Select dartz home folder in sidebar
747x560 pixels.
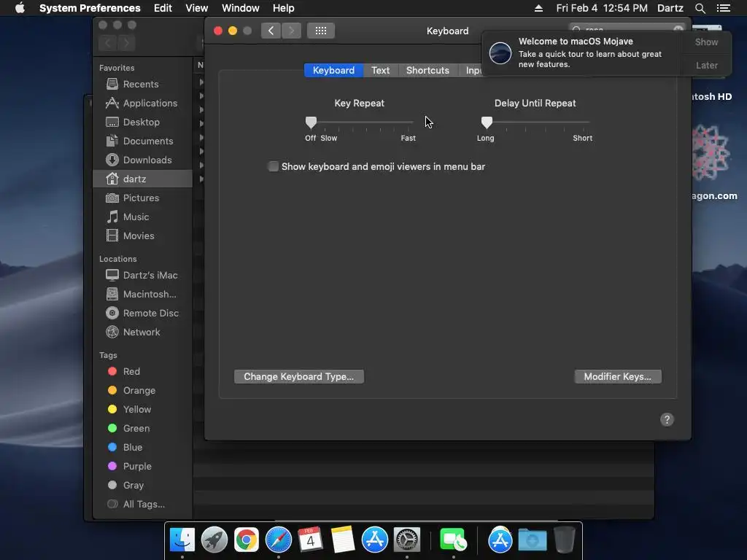[143, 179]
